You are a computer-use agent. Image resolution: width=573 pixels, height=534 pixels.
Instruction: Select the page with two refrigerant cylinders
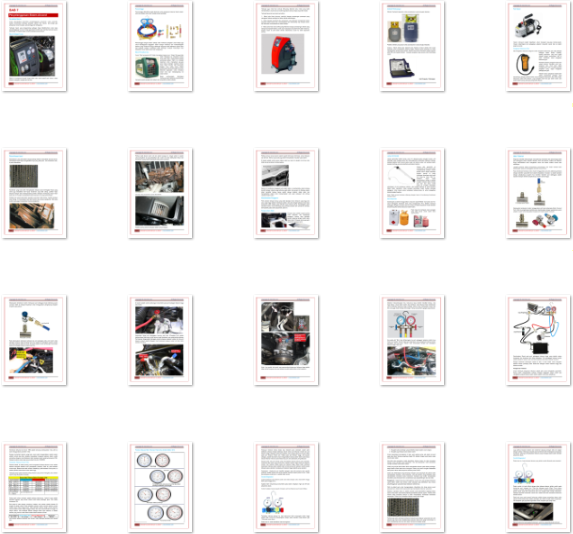point(412,46)
